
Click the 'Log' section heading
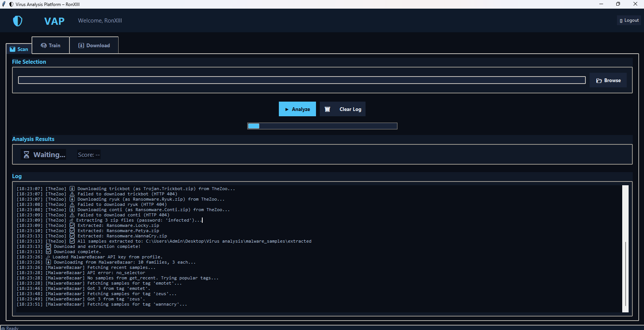pos(17,176)
